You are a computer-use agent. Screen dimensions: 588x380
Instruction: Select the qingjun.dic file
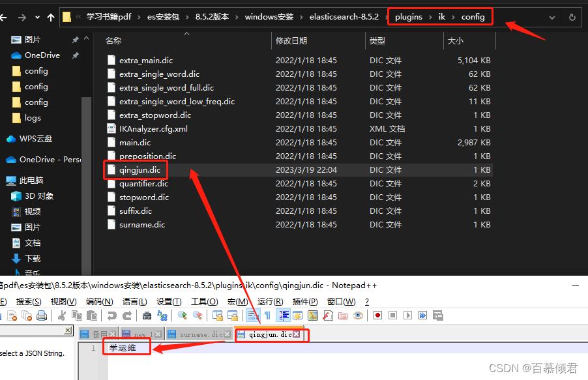pos(140,170)
